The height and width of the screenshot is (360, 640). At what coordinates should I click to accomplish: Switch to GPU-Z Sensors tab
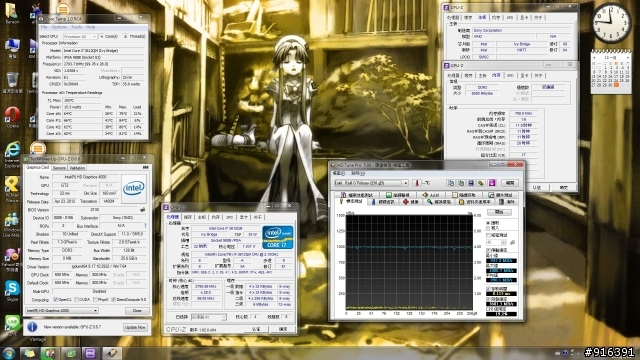click(59, 168)
